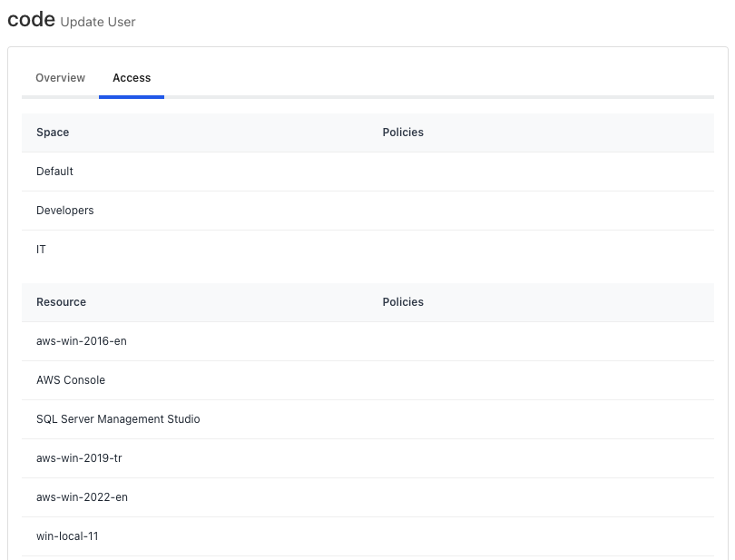Click the aws-win-2019-tr resource row

pos(79,458)
